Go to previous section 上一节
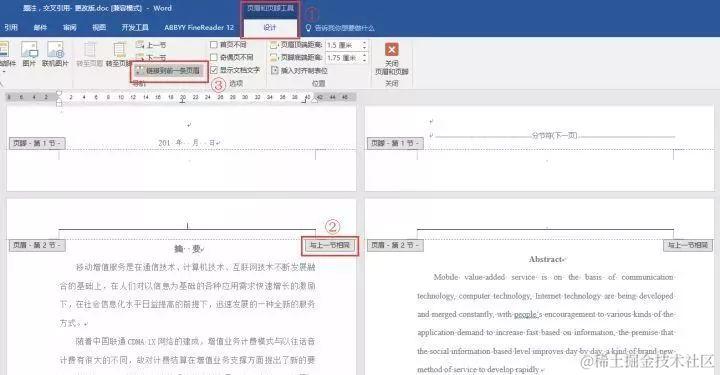The height and width of the screenshot is (375, 720). (x=151, y=45)
